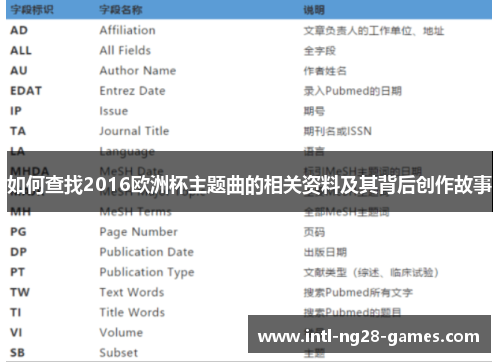Screen dimensions: 500x362
Task: Select the 'PT' field tag cell
Action: (17, 272)
